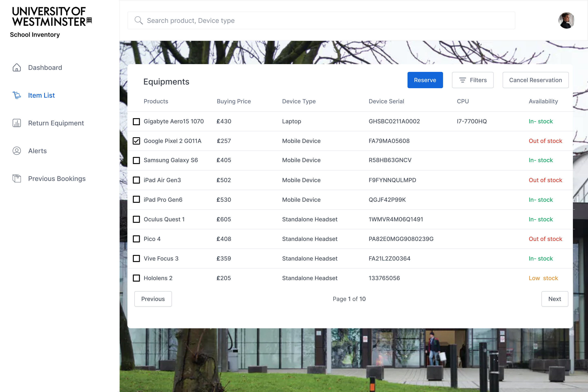The height and width of the screenshot is (392, 588).
Task: Click the Return Equipment chart icon
Action: pyautogui.click(x=17, y=123)
